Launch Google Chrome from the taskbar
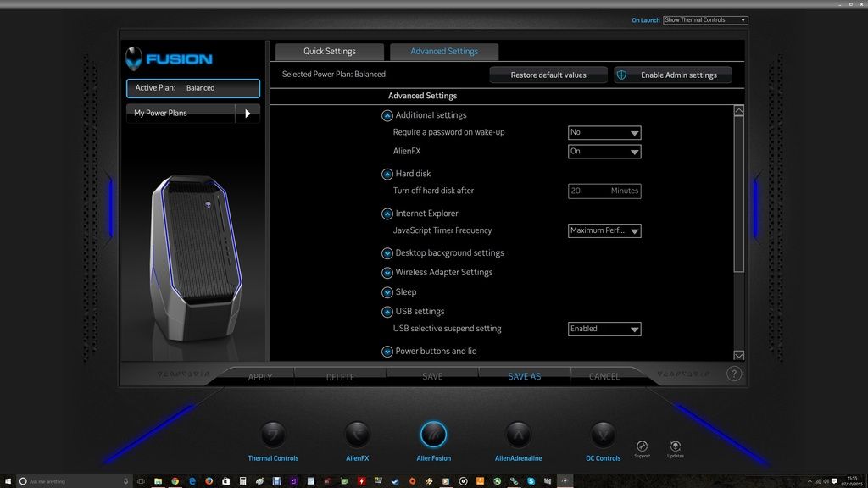Image resolution: width=868 pixels, height=488 pixels. (x=175, y=481)
